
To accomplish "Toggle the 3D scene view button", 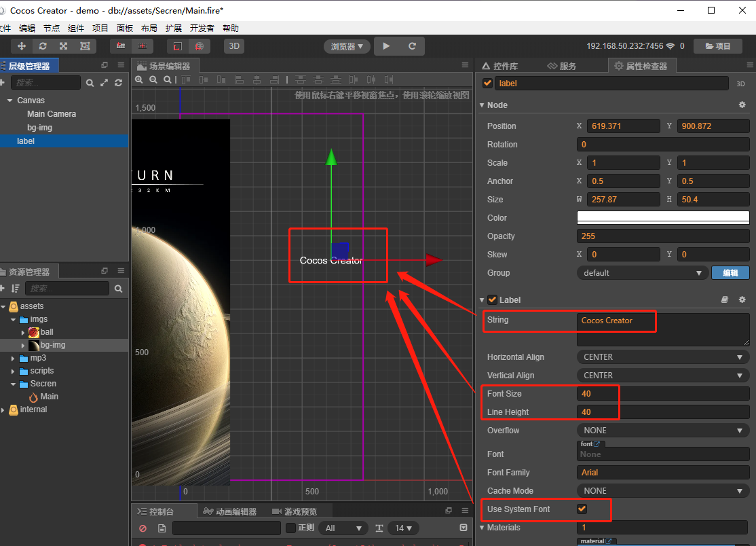I will point(234,46).
